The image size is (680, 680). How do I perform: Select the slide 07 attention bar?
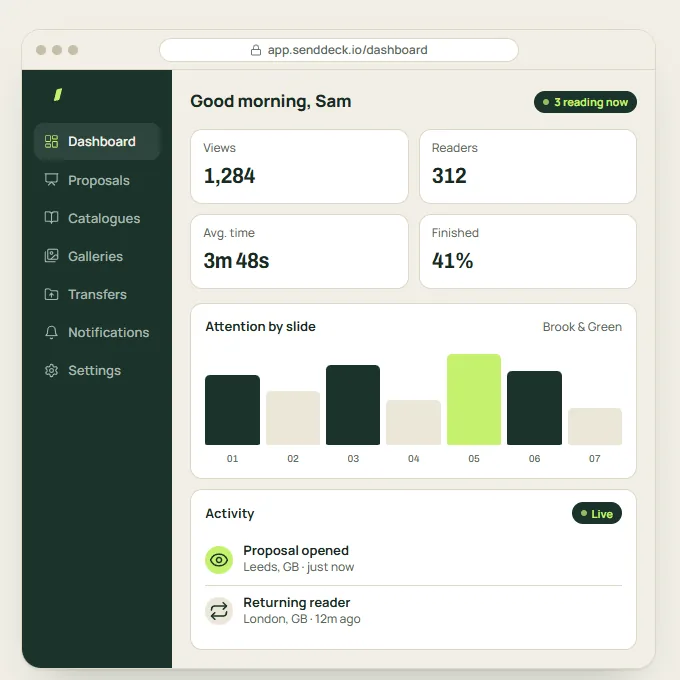pyautogui.click(x=595, y=426)
